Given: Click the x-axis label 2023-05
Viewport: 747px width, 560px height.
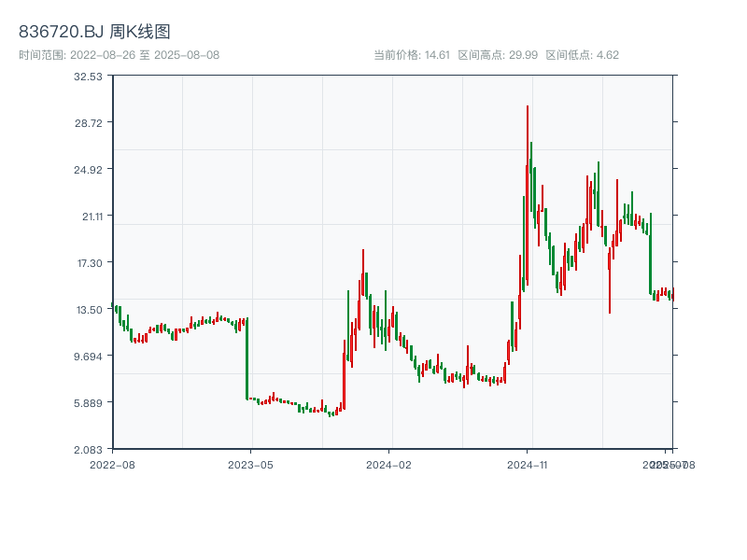Looking at the screenshot, I should pos(250,465).
